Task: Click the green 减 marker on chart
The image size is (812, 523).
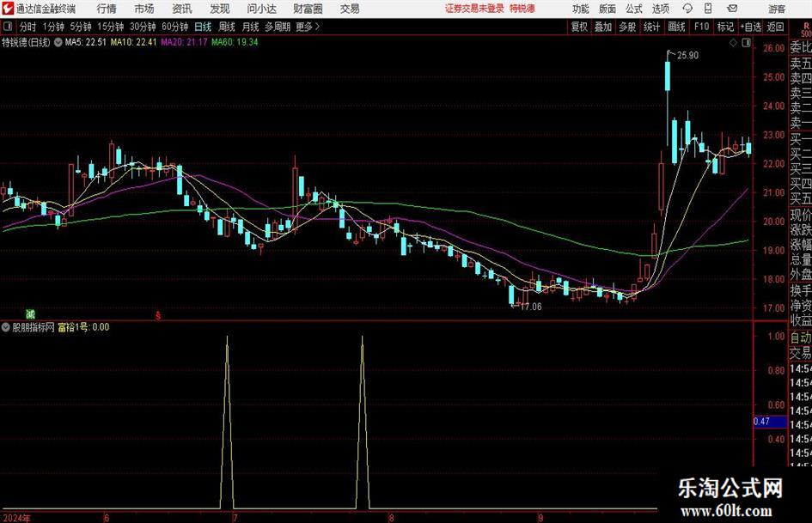Action: [31, 313]
